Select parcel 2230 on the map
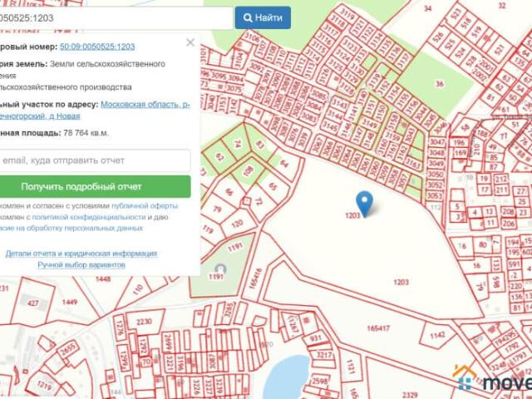 (145, 322)
